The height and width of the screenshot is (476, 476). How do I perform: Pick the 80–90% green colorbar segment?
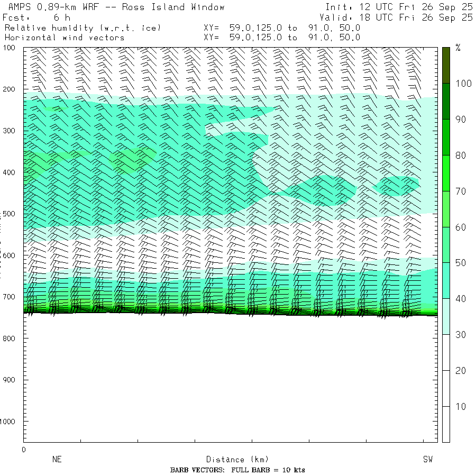tap(446, 137)
